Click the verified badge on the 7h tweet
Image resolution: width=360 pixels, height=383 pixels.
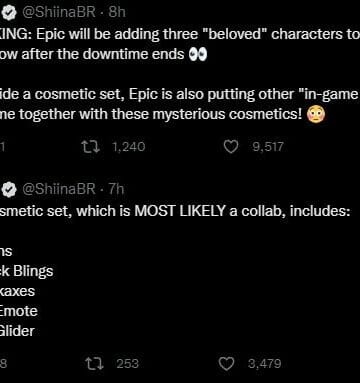click(9, 190)
